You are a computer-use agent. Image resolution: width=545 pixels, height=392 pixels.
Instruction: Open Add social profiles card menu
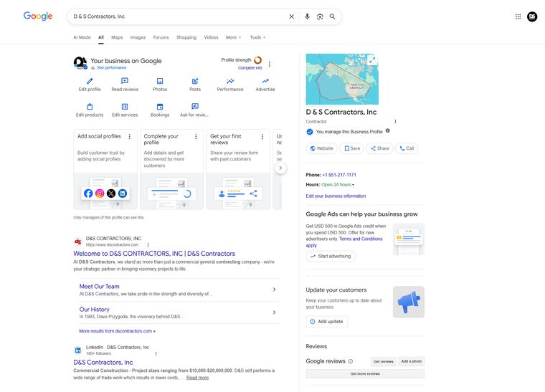click(130, 136)
